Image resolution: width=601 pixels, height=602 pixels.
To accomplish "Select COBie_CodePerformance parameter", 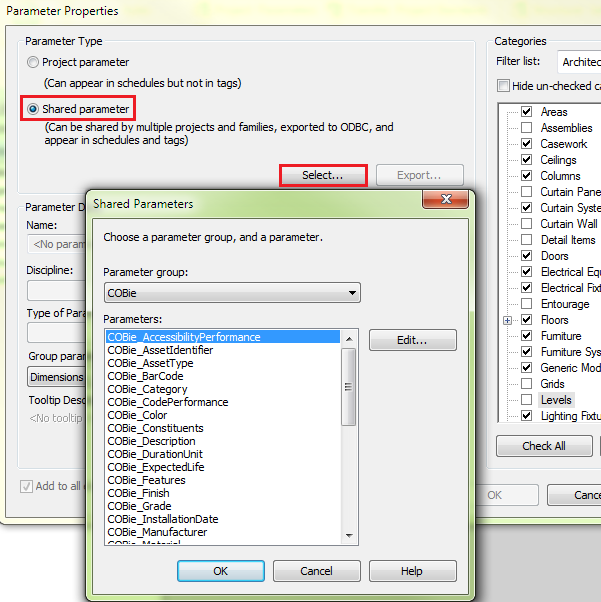I will pyautogui.click(x=223, y=402).
